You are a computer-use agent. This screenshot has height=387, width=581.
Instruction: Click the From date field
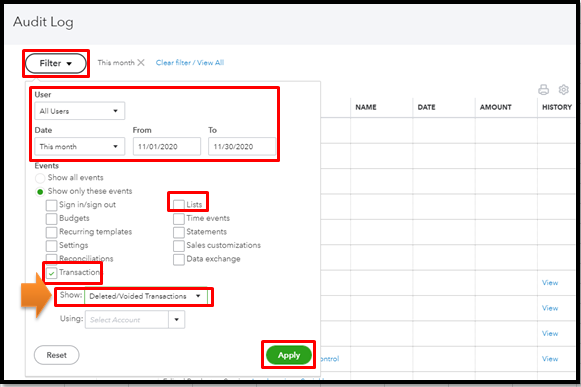coord(167,146)
